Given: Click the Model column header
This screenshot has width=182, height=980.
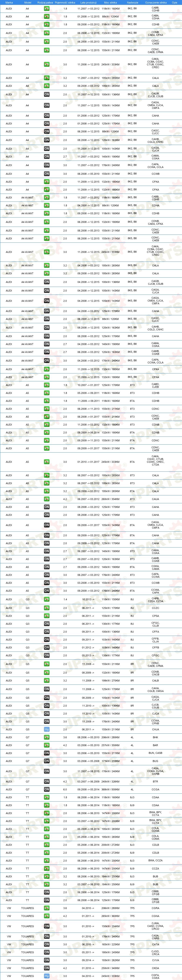Looking at the screenshot, I should 27,2.
